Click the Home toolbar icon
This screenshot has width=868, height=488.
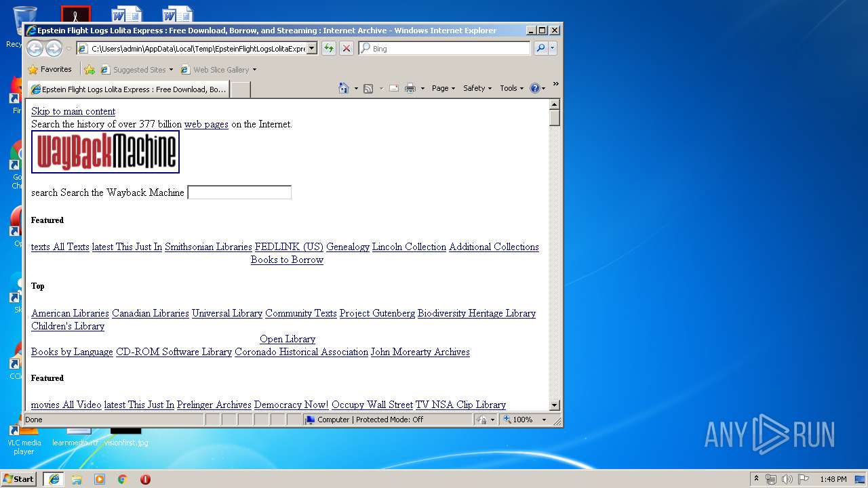[x=344, y=88]
